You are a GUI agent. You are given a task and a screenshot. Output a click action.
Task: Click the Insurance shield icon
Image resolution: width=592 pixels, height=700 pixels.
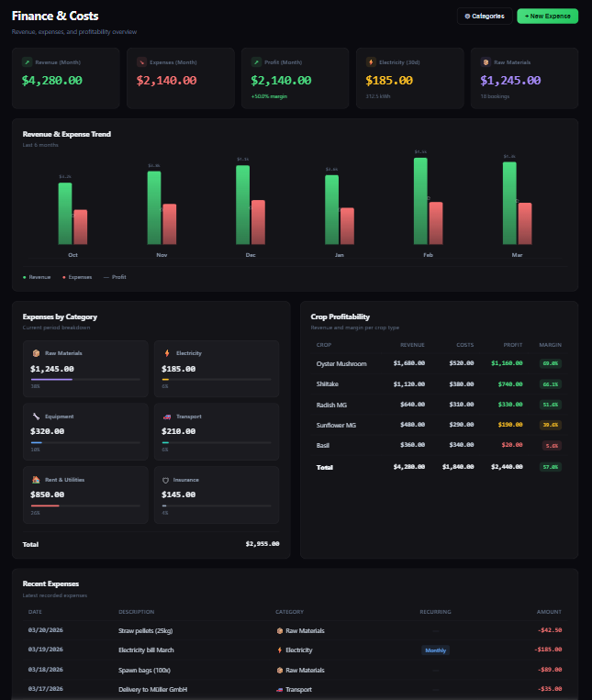(x=166, y=480)
